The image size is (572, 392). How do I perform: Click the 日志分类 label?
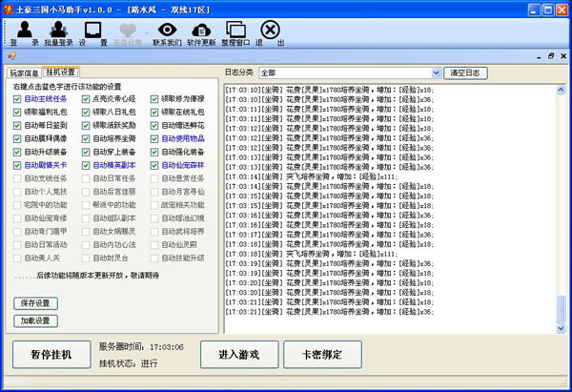[x=239, y=72]
